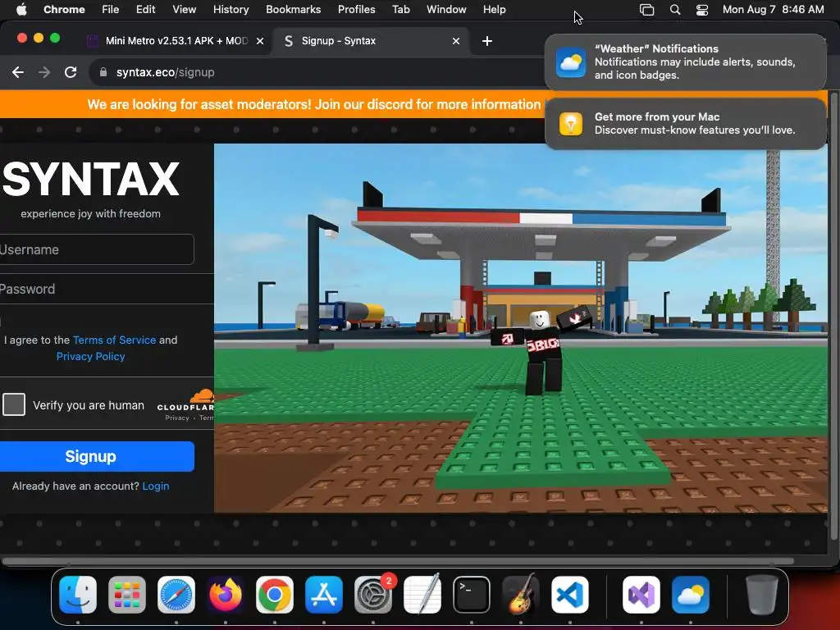Open Safari from the dock
Screen dimensions: 840x630
pos(176,595)
